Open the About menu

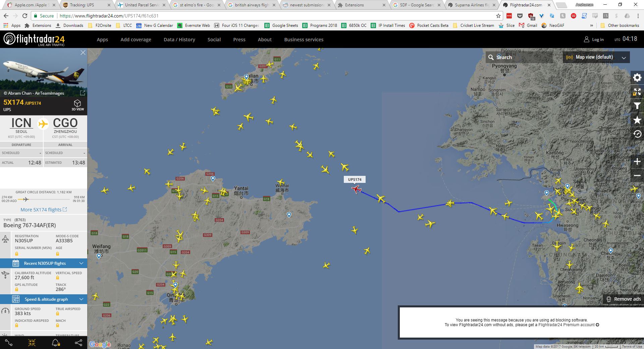265,40
